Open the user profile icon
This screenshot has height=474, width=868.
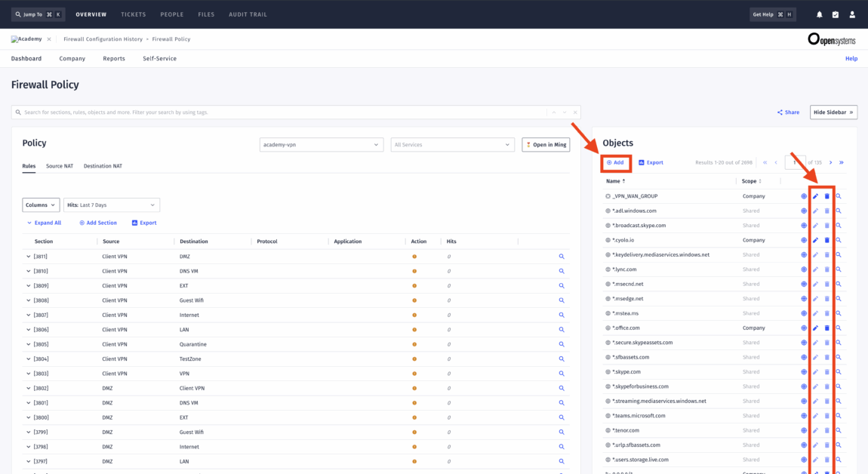(852, 14)
